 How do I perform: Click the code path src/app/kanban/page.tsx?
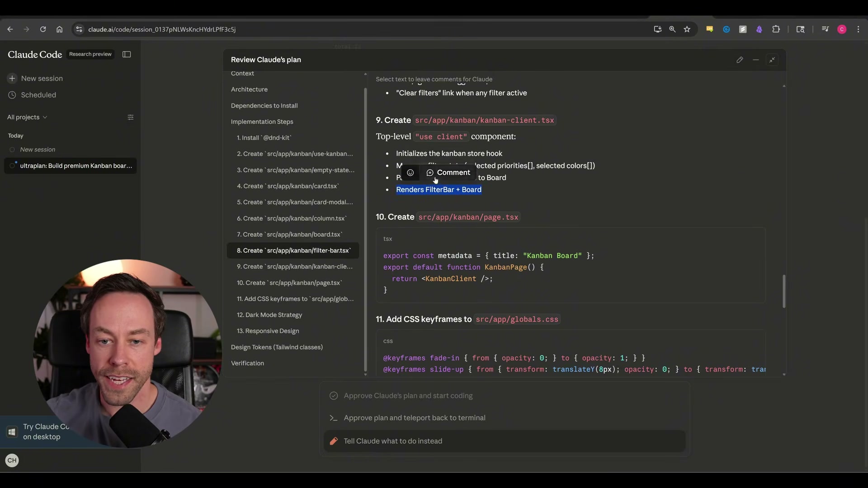[468, 217]
